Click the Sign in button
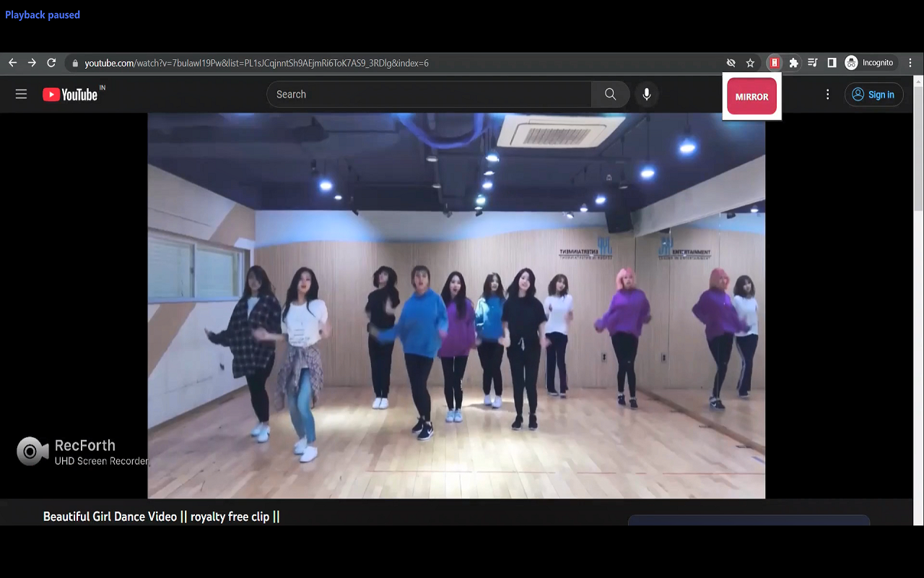Screen dimensions: 924x578 point(873,94)
